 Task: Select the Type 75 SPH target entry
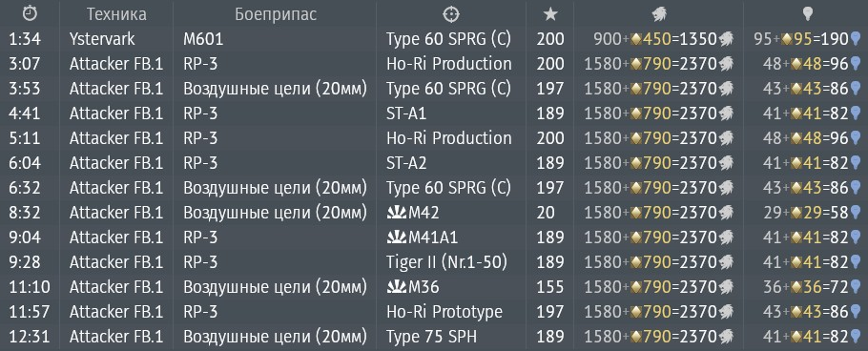[432, 337]
